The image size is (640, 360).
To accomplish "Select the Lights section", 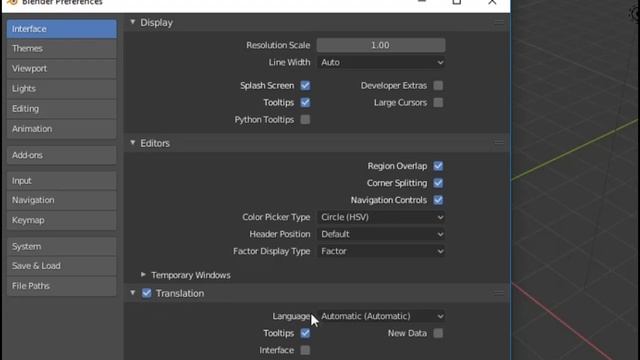I will 62,89.
